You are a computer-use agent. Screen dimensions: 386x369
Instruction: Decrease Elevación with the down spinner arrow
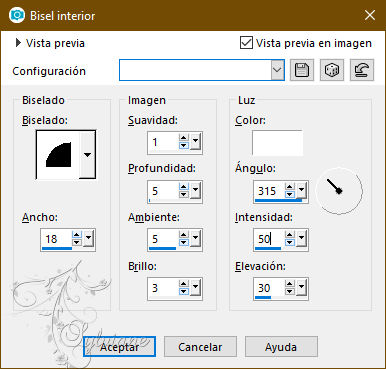click(290, 292)
